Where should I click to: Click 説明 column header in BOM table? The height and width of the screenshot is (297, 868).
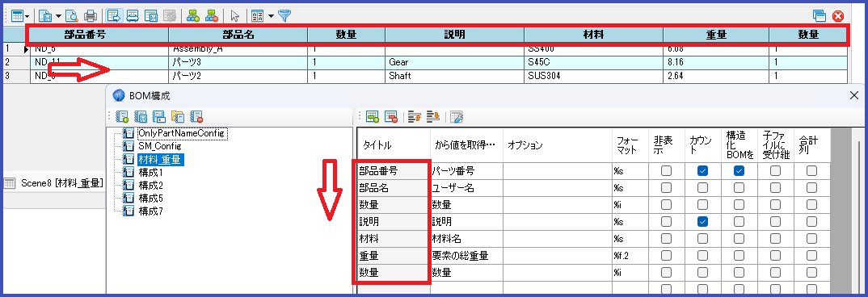[454, 34]
